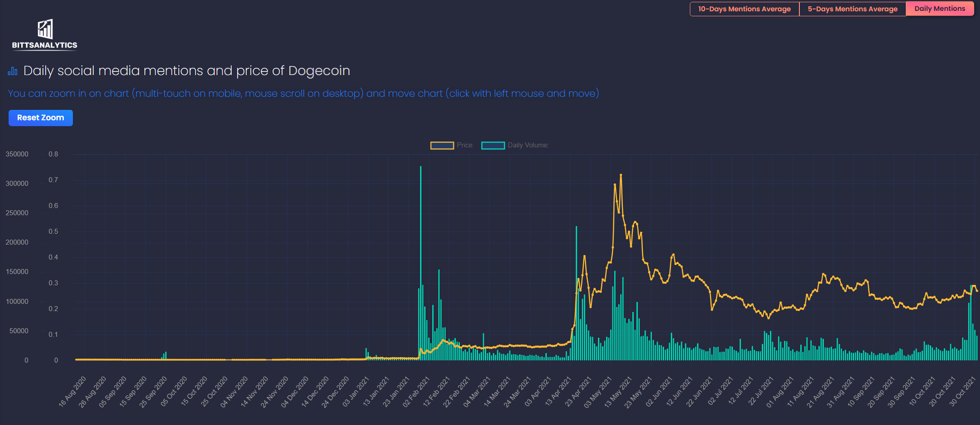The width and height of the screenshot is (980, 425).
Task: Click the '20 Sep 2021' date label
Action: tap(881, 392)
